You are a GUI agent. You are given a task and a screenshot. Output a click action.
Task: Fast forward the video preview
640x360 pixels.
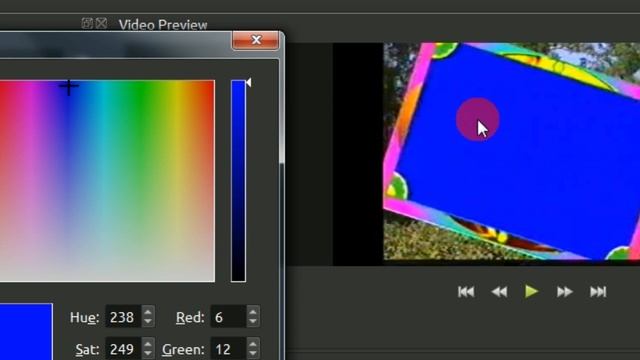click(x=564, y=292)
